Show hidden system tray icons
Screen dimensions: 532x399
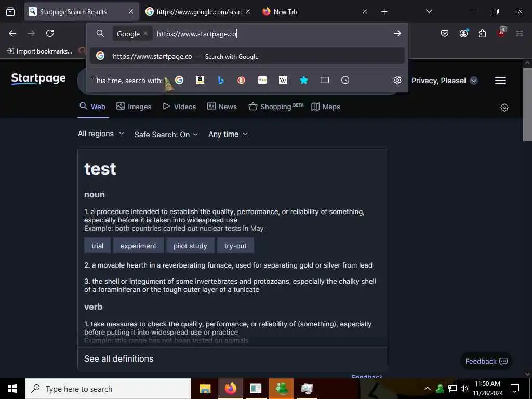tap(428, 389)
